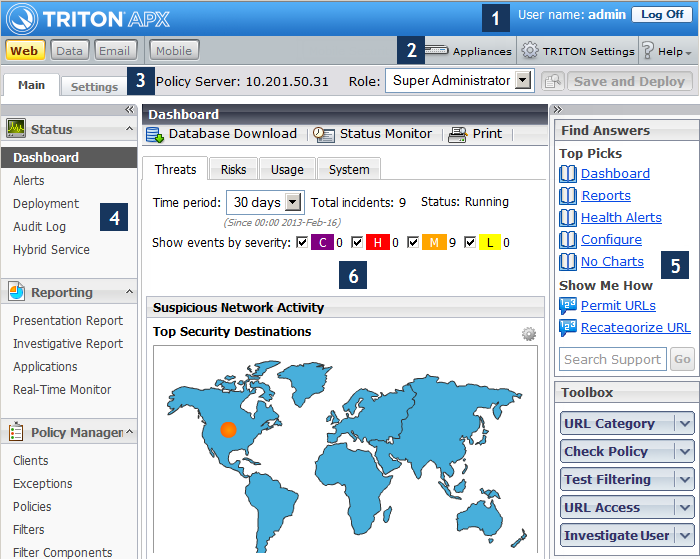Click the book icon next to Configure
Screen dimensions: 700x559
568,239
